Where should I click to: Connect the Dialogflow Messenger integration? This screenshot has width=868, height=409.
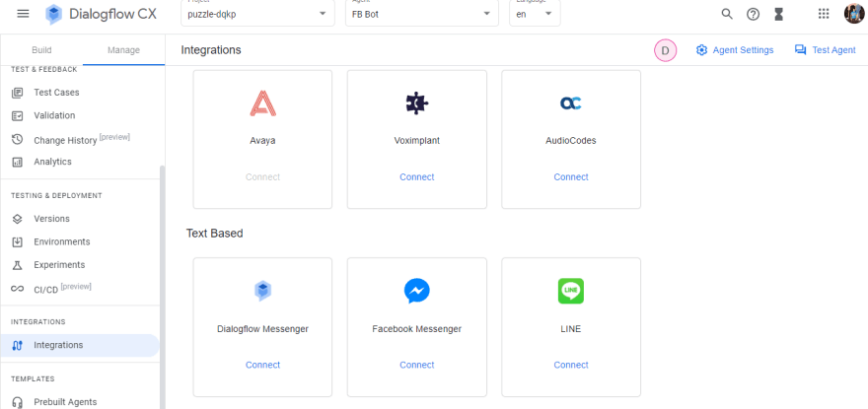pyautogui.click(x=263, y=365)
